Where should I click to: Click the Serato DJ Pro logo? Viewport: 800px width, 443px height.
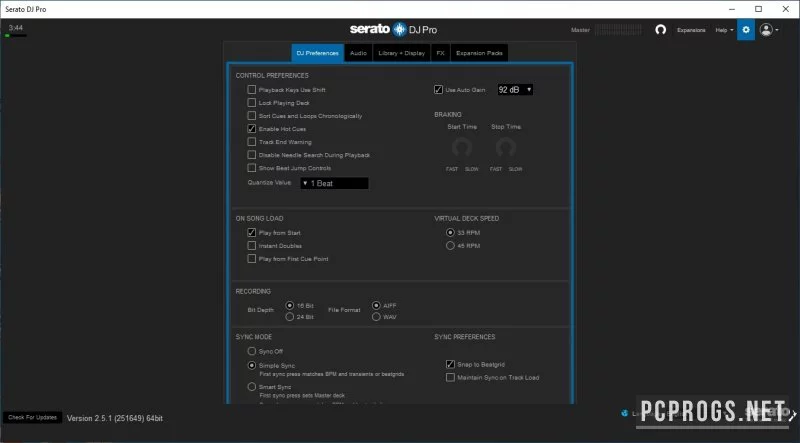tap(393, 29)
